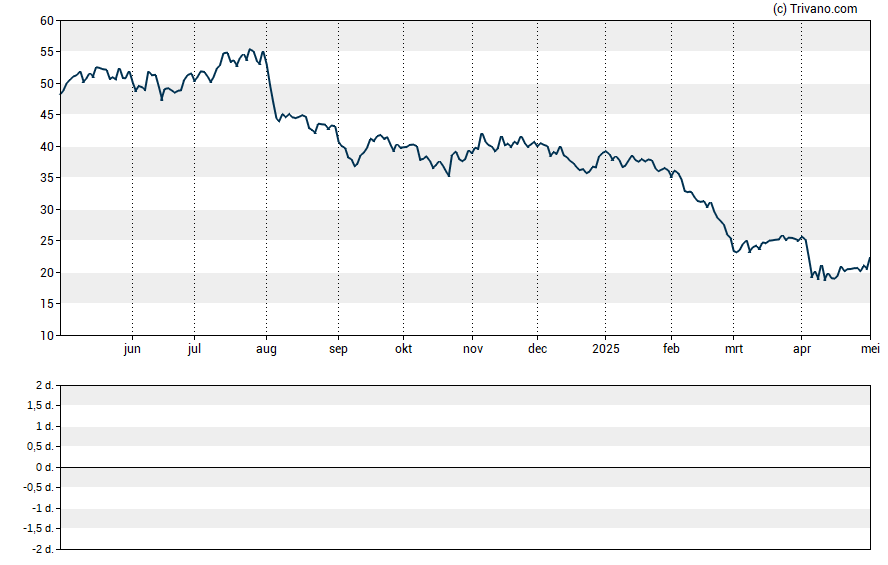Click the 'nov' month label
888x565 pixels.
[x=473, y=349]
